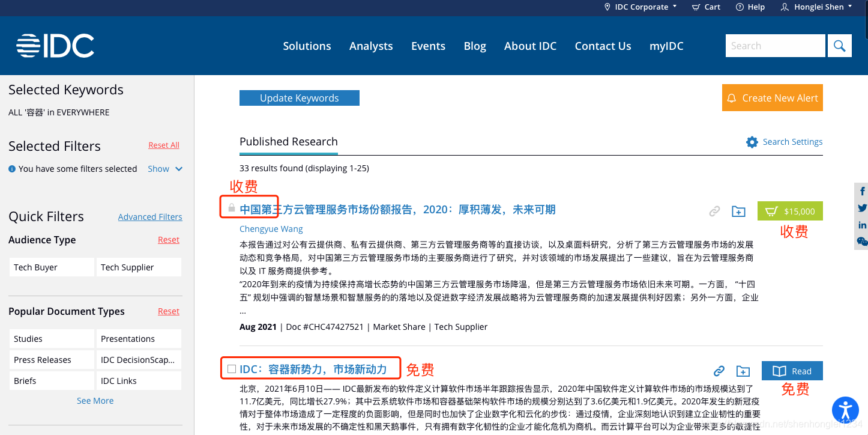Open the IDC Corporate dropdown
Screen dimensions: 868x435
[640, 7]
